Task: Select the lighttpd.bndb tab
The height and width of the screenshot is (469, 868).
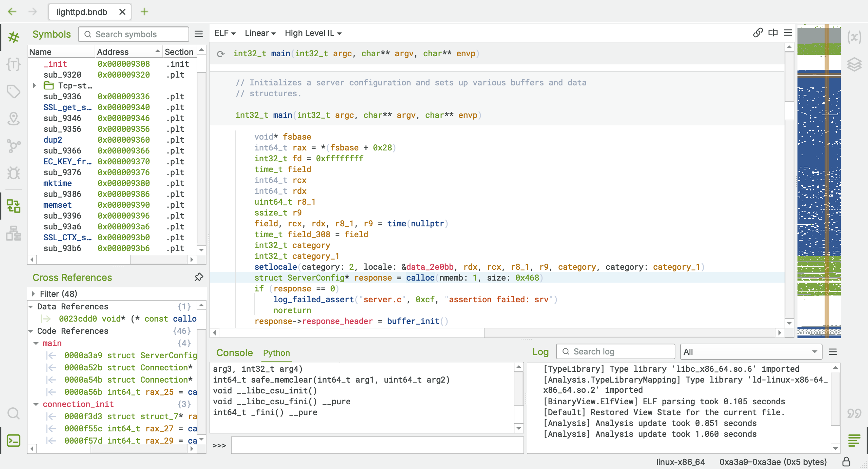Action: (82, 12)
